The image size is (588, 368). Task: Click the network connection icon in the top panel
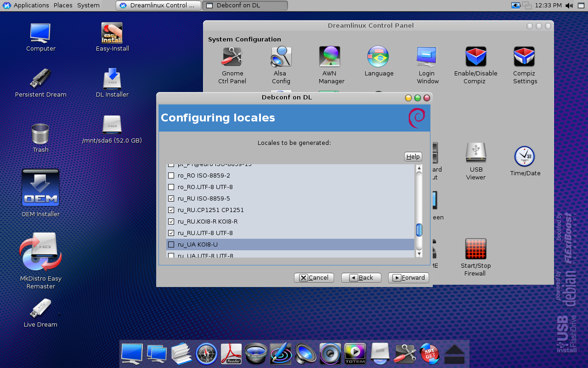tap(527, 6)
